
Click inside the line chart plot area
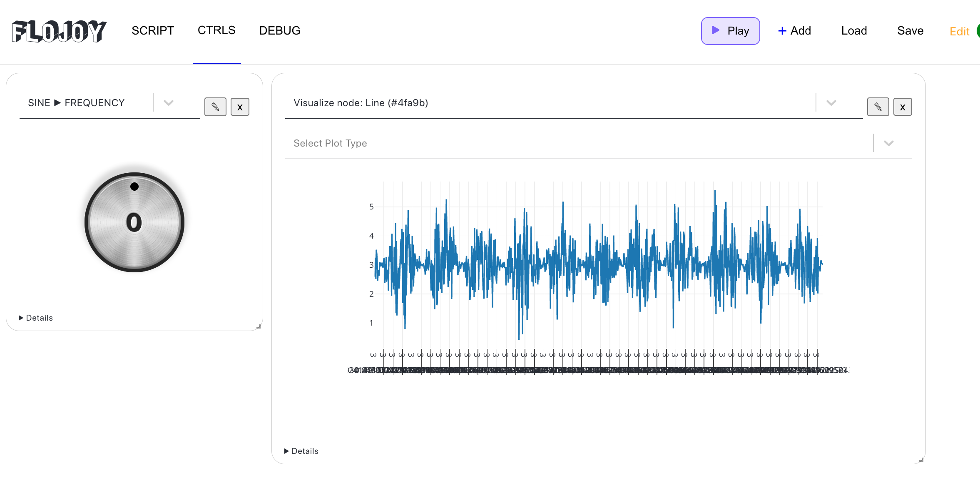(595, 262)
